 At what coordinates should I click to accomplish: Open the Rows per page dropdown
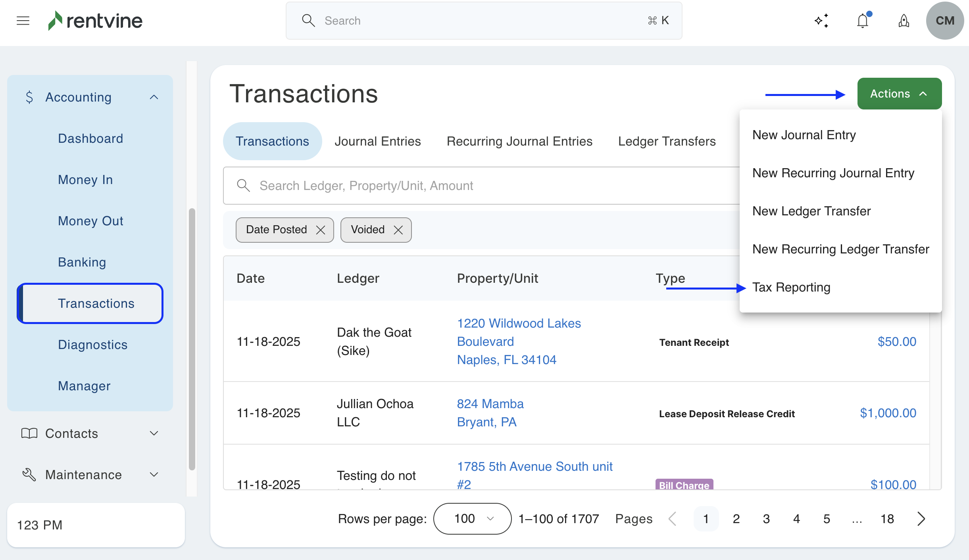coord(472,519)
